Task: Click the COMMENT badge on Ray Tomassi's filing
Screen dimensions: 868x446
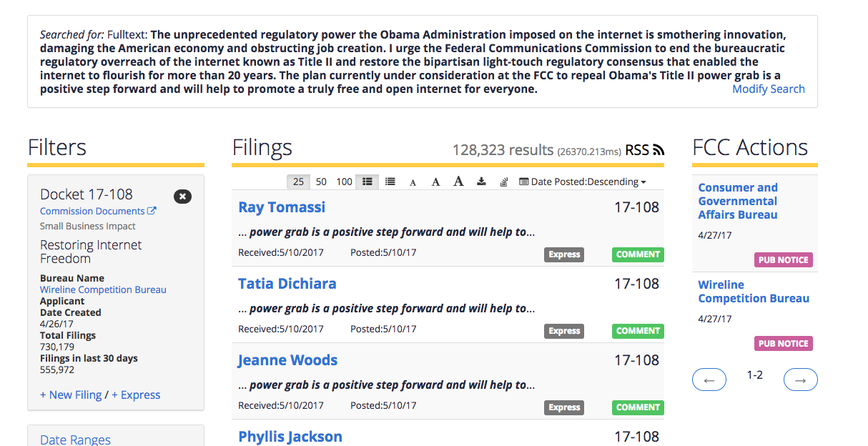Action: 638,254
